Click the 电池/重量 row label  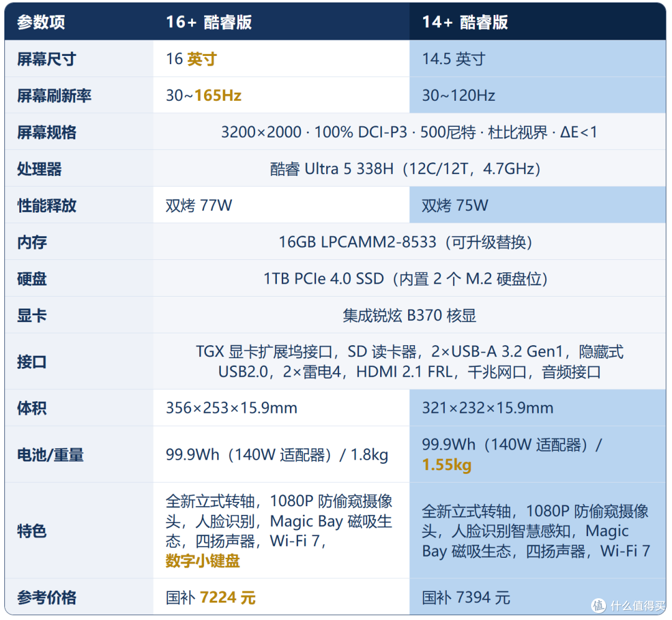click(x=50, y=455)
